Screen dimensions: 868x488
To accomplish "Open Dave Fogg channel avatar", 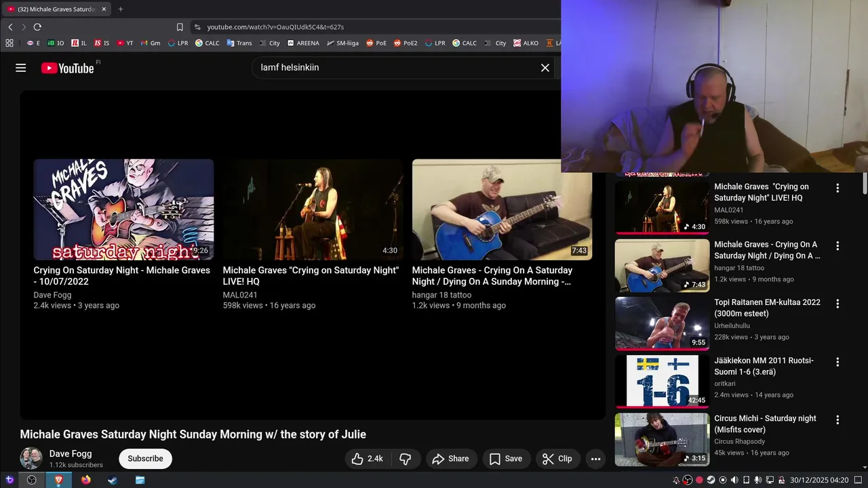I will [31, 459].
